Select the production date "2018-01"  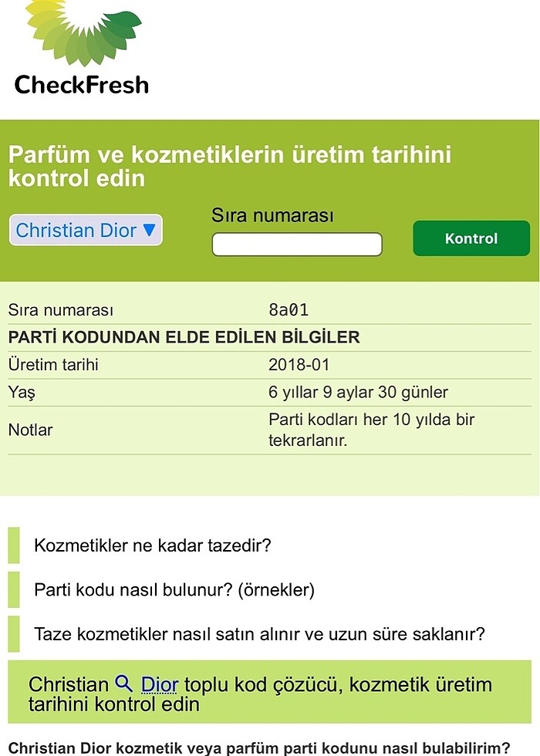pyautogui.click(x=296, y=364)
